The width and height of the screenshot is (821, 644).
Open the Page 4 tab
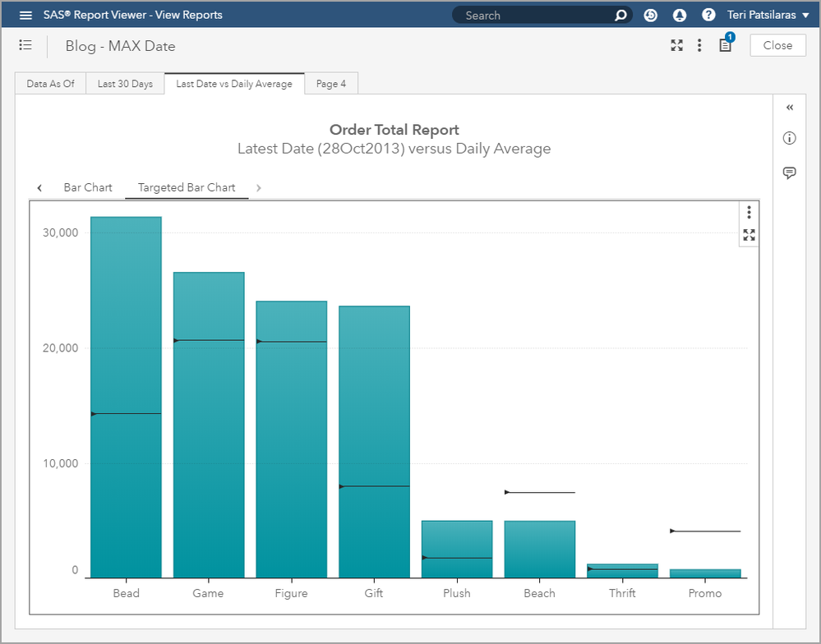click(331, 84)
